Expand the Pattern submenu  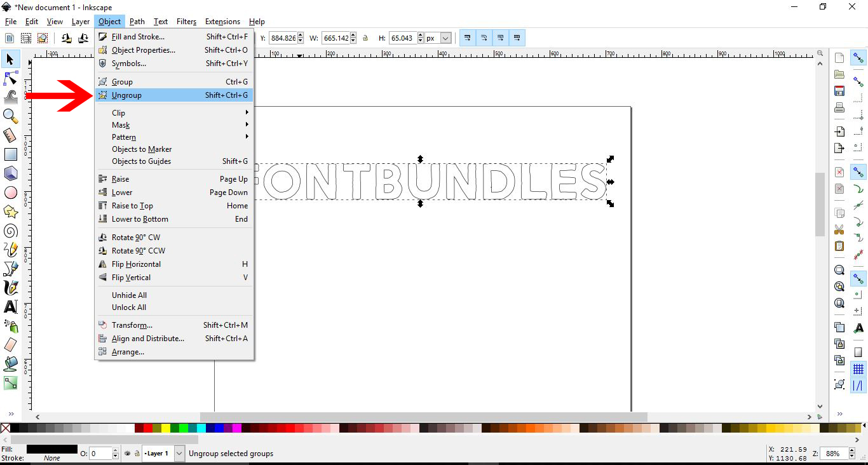tap(173, 137)
